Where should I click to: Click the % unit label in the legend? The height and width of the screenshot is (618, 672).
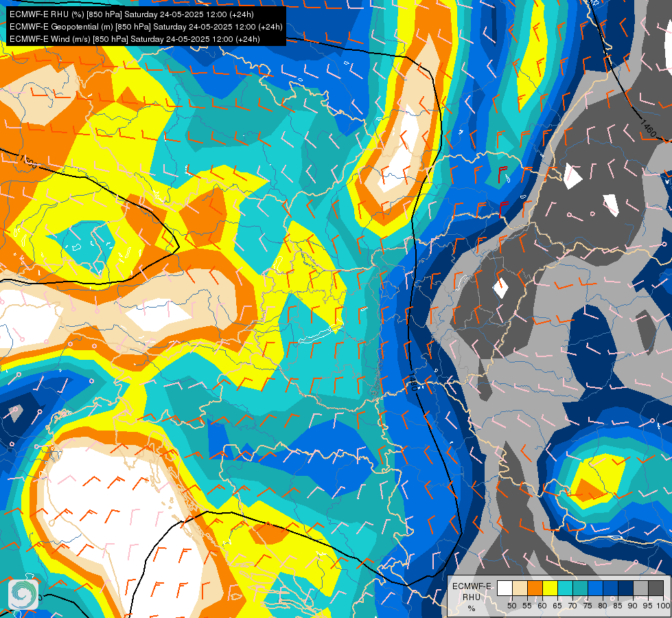pos(472,608)
